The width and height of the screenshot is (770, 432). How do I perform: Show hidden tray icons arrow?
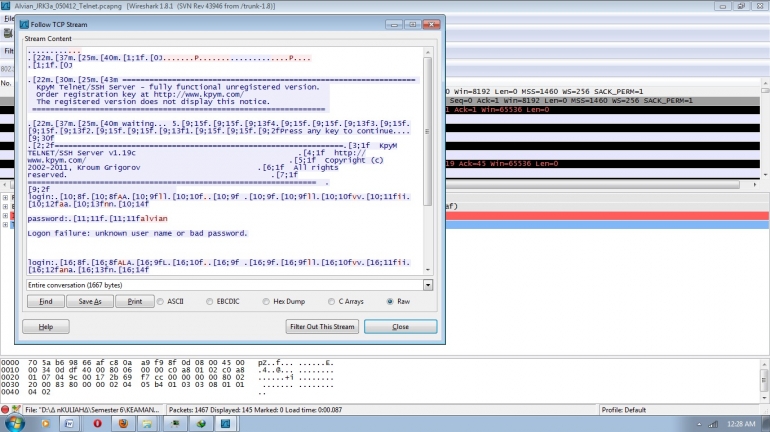(x=699, y=424)
